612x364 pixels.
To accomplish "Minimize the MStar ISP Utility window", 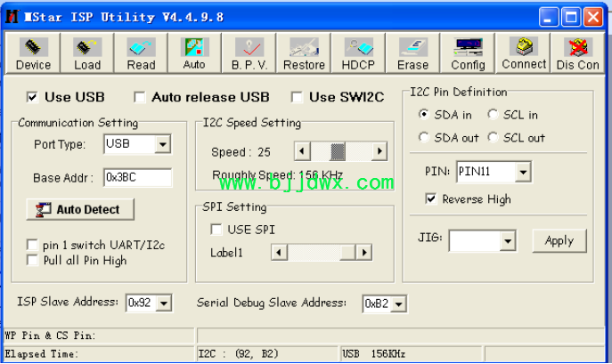I will click(x=549, y=17).
